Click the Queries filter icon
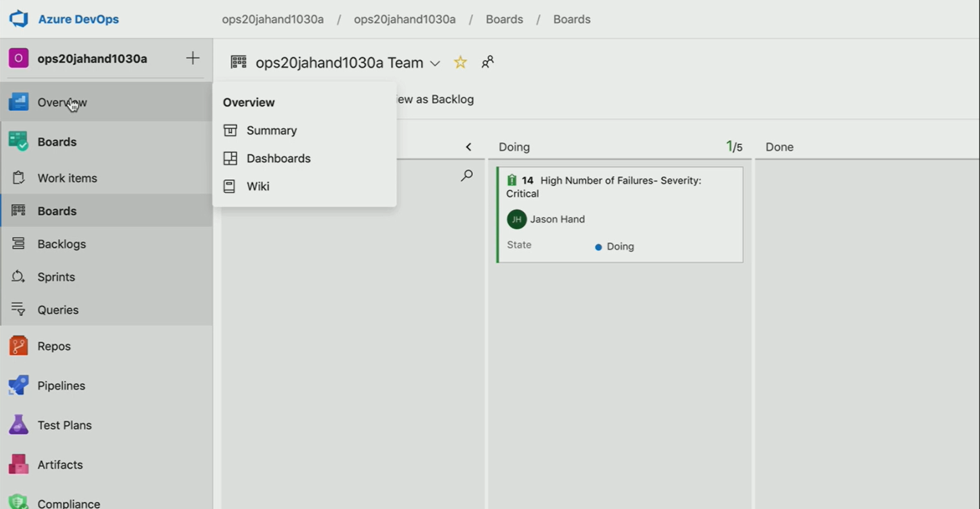Image resolution: width=980 pixels, height=509 pixels. [18, 309]
